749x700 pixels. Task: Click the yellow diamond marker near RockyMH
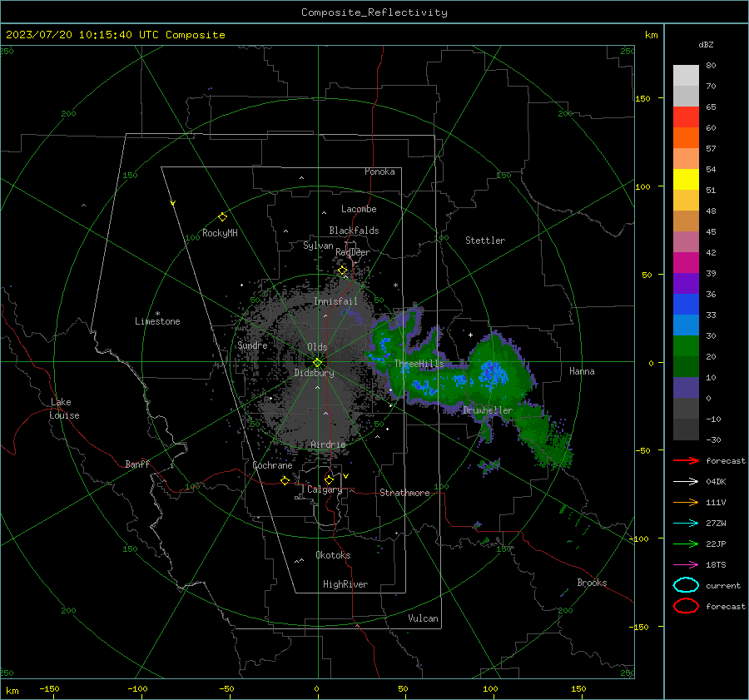[222, 217]
